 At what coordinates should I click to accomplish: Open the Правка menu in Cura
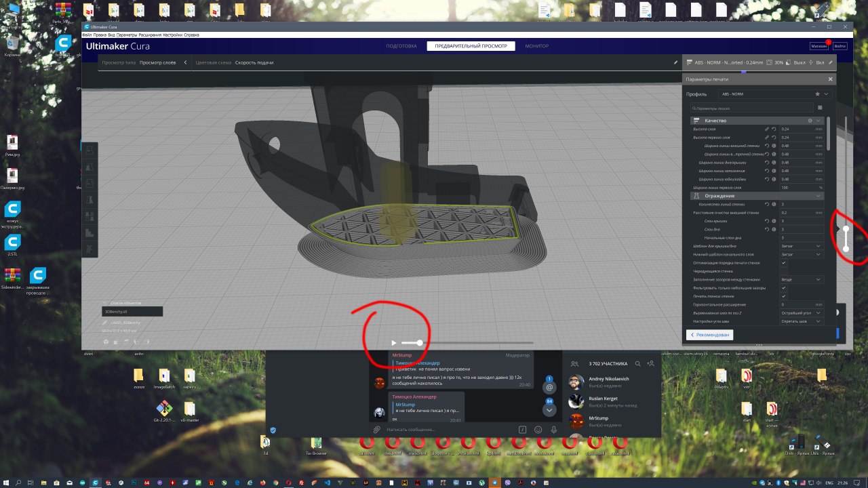coord(98,35)
